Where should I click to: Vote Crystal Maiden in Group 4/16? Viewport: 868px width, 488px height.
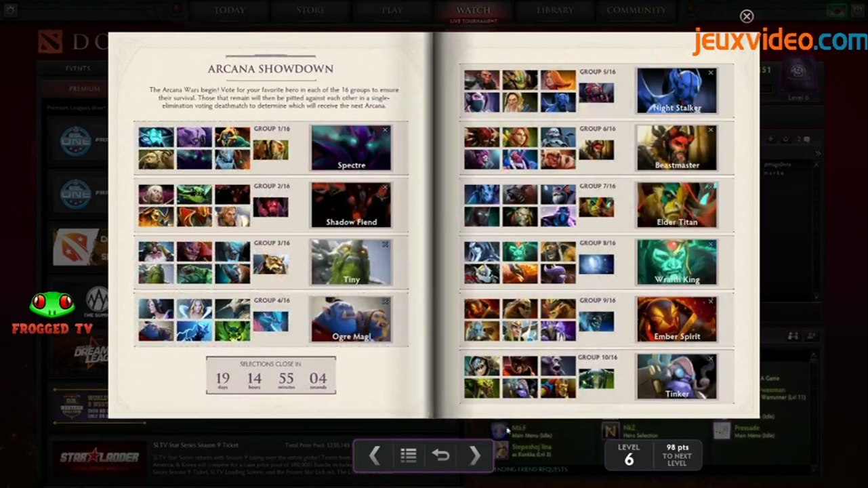[x=194, y=309]
